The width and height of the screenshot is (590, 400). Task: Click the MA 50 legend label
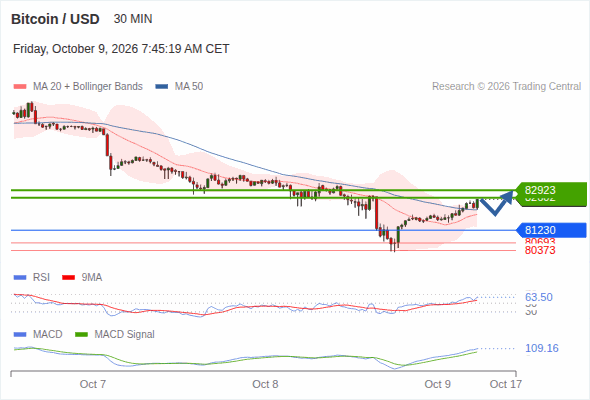189,87
